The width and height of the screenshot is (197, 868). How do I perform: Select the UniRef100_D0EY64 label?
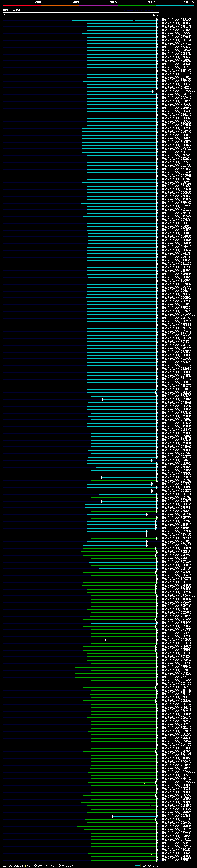[x=176, y=40]
